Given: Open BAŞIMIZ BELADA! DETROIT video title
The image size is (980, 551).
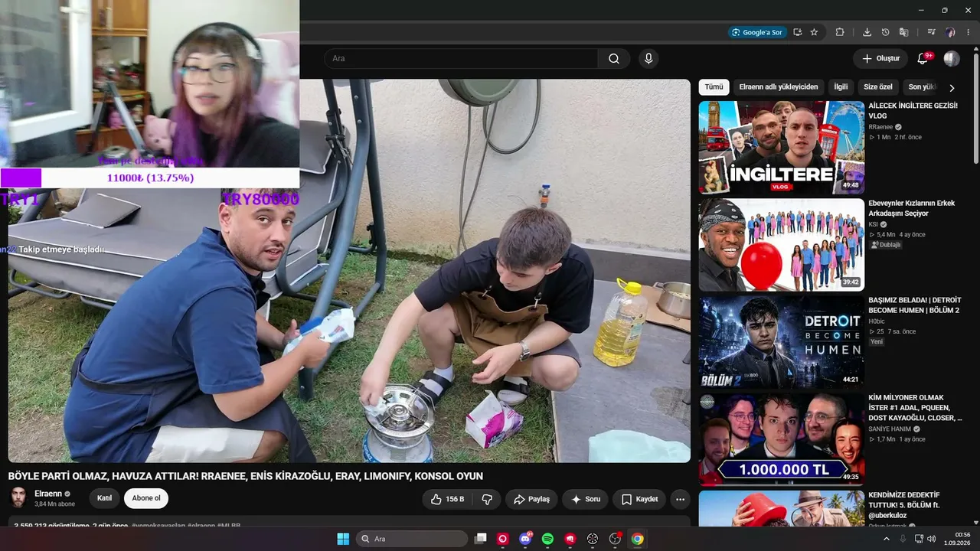Looking at the screenshot, I should pyautogui.click(x=914, y=305).
